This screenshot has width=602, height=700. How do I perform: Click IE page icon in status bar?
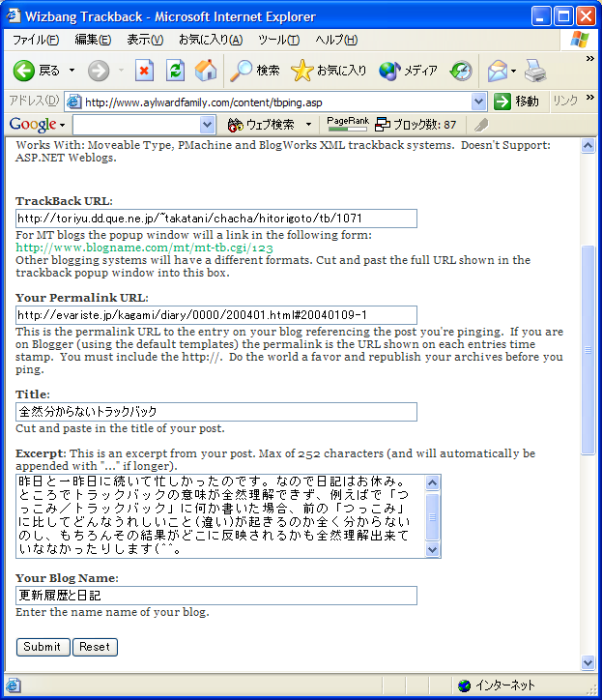13,685
